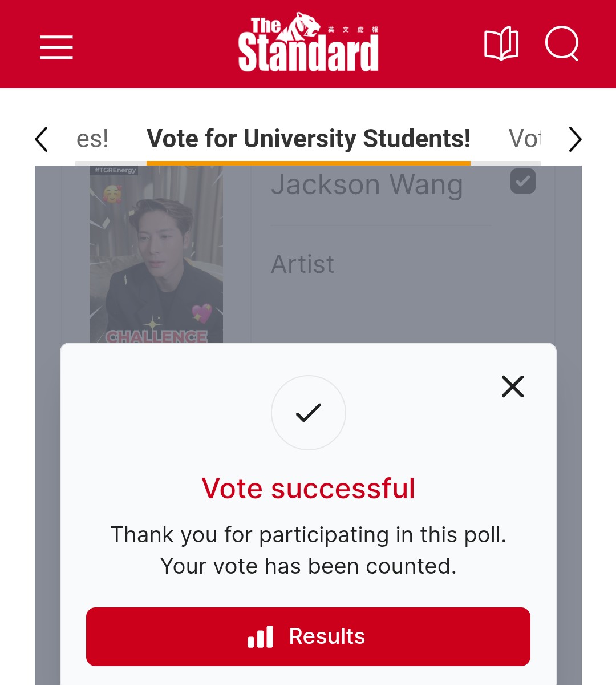Toggle the Jackson Wang checkbox
Screen dimensions: 616x685
click(x=522, y=181)
